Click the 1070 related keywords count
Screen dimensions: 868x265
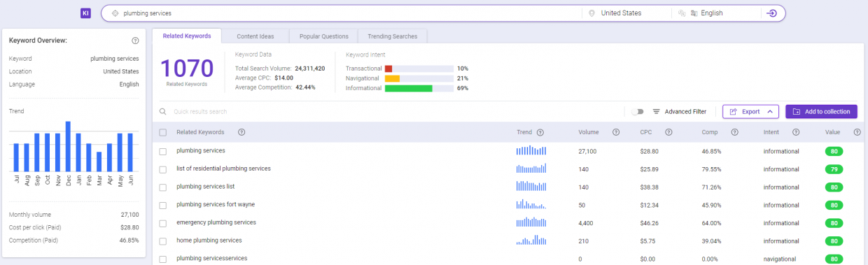coord(187,69)
